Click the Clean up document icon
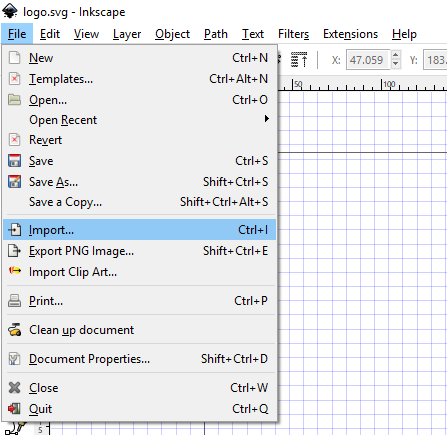 click(14, 330)
